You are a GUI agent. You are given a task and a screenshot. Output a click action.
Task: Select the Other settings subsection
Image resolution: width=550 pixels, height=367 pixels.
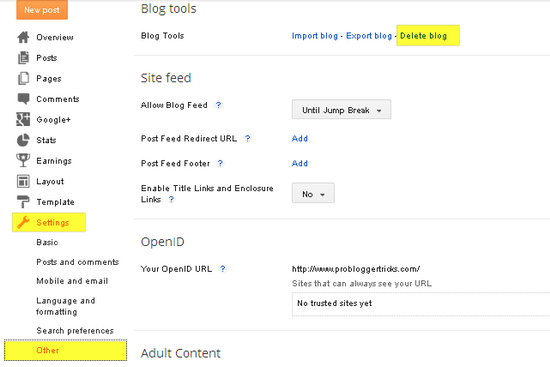pyautogui.click(x=66, y=350)
